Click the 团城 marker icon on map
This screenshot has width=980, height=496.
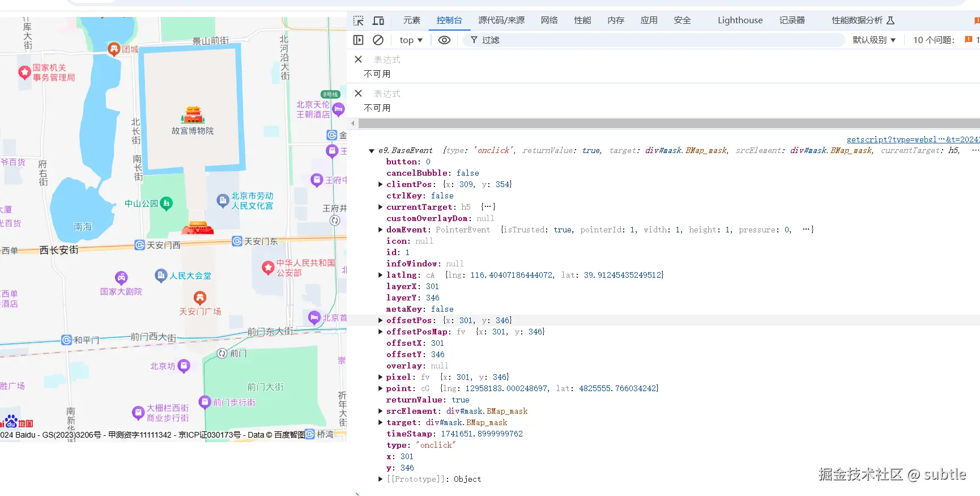(114, 49)
